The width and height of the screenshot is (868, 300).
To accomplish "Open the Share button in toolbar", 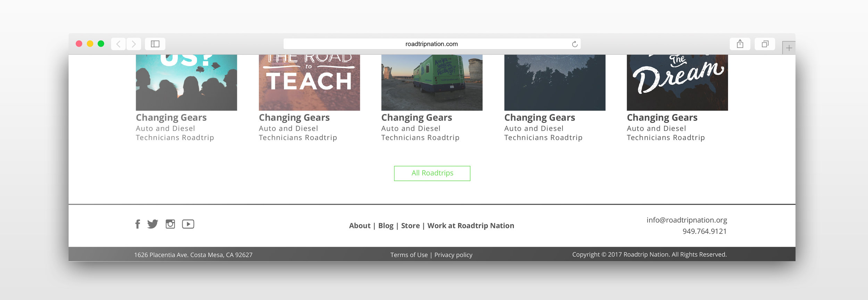I will tap(740, 44).
